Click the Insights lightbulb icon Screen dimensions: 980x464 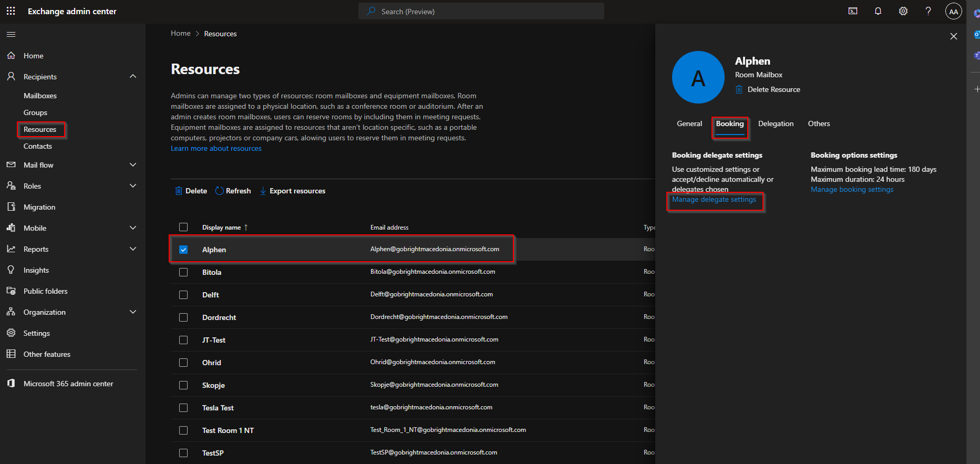[11, 270]
